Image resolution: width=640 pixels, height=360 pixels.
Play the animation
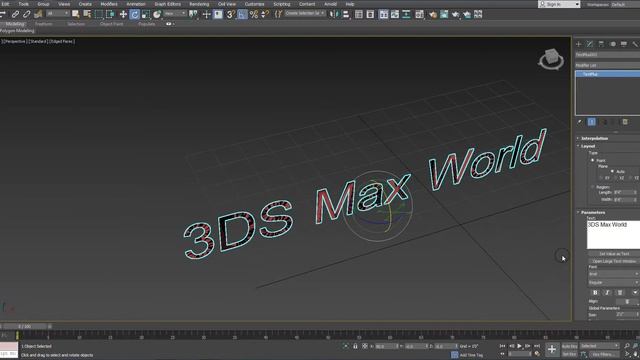click(x=520, y=346)
